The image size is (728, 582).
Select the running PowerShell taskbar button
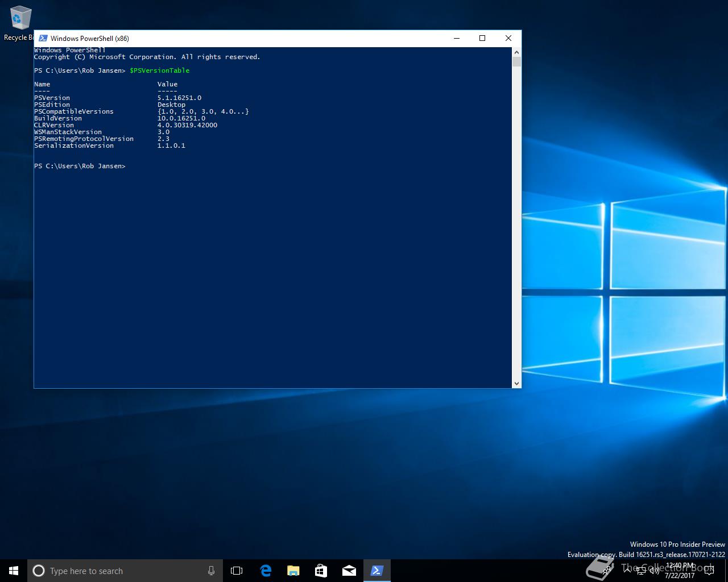tap(377, 571)
